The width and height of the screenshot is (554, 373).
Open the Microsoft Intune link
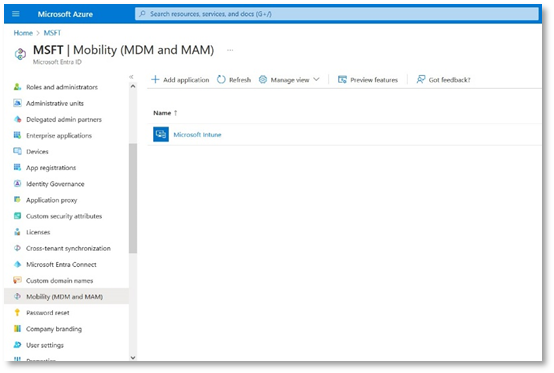pyautogui.click(x=197, y=135)
